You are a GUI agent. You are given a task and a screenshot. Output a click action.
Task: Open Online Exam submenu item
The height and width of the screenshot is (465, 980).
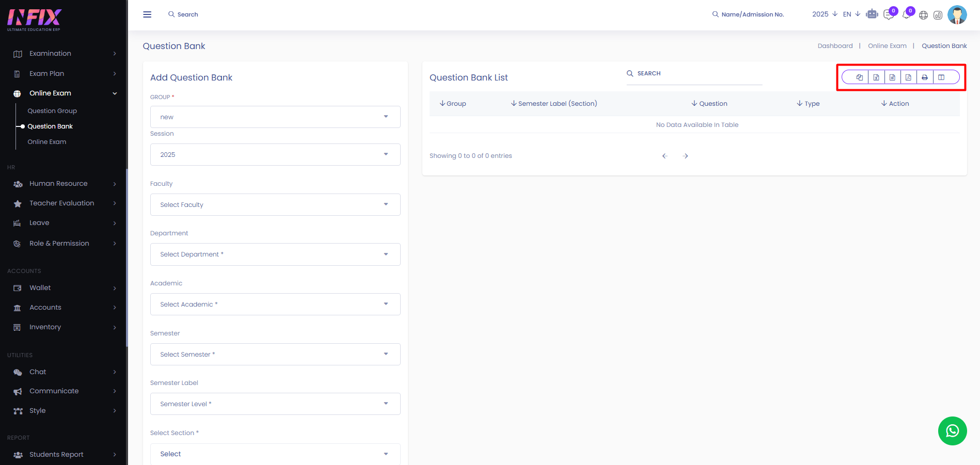click(47, 142)
